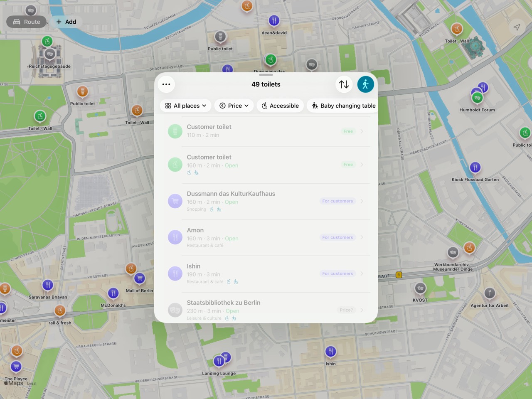Select the Customer toilet 110 m entry

pos(266,131)
